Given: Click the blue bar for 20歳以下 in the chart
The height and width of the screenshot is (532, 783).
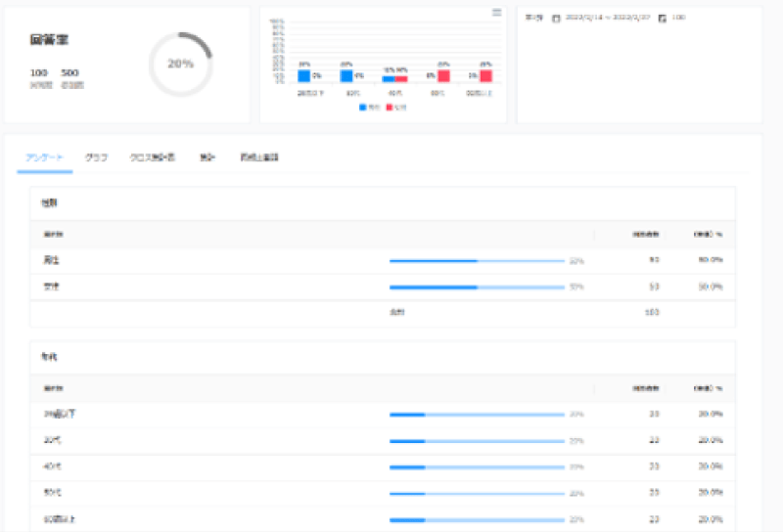Looking at the screenshot, I should [x=303, y=75].
